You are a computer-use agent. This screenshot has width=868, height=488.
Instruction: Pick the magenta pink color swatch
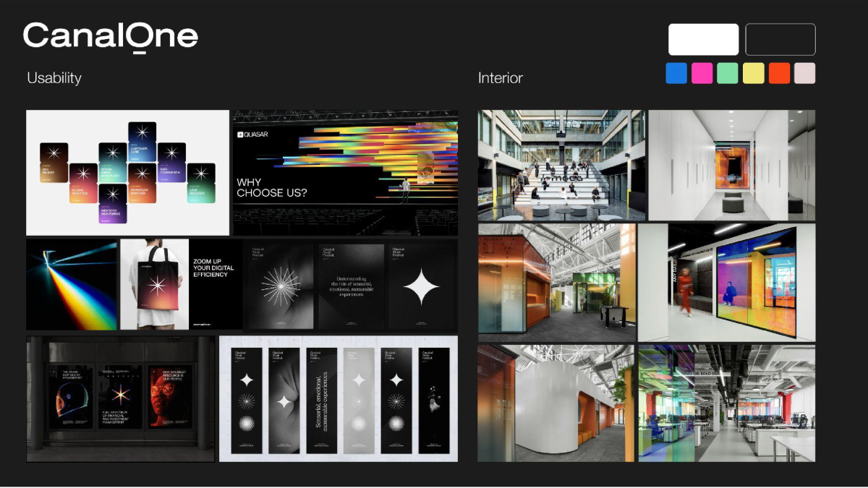pyautogui.click(x=702, y=73)
